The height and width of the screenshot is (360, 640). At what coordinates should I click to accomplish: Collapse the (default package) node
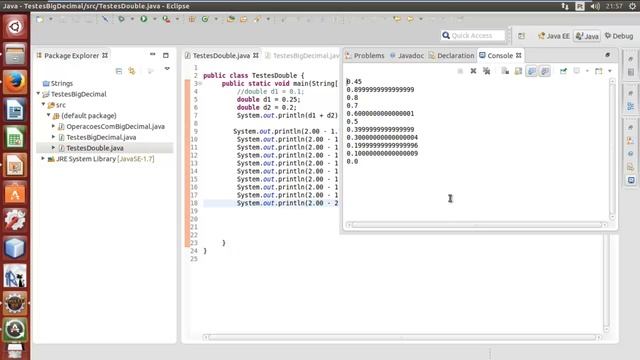click(x=49, y=116)
